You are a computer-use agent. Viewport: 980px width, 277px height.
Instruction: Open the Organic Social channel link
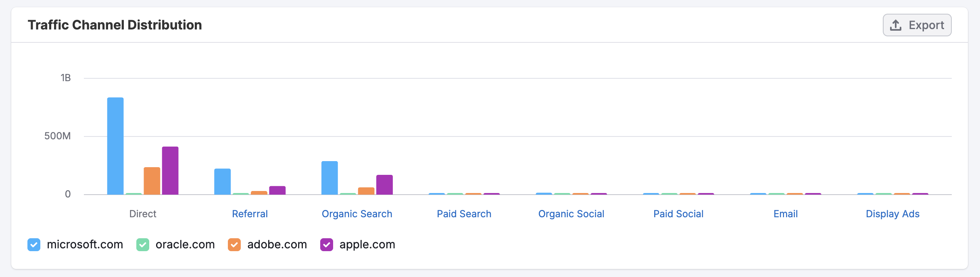click(x=571, y=214)
